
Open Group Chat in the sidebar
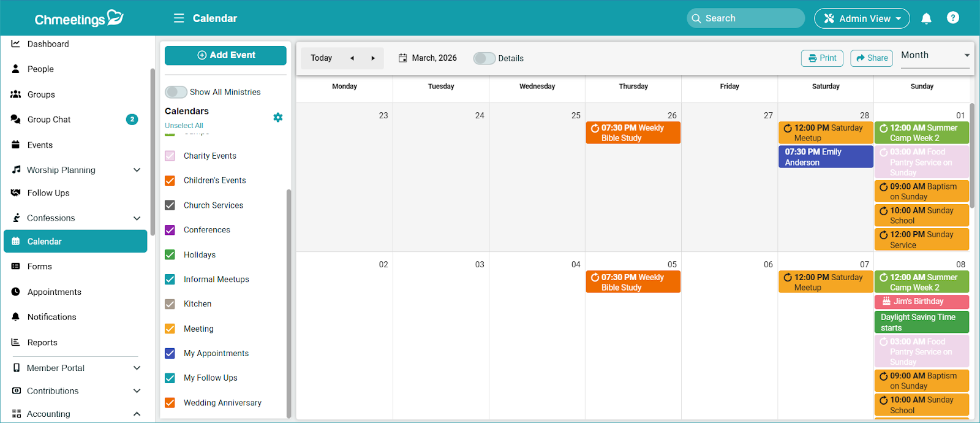(x=49, y=120)
